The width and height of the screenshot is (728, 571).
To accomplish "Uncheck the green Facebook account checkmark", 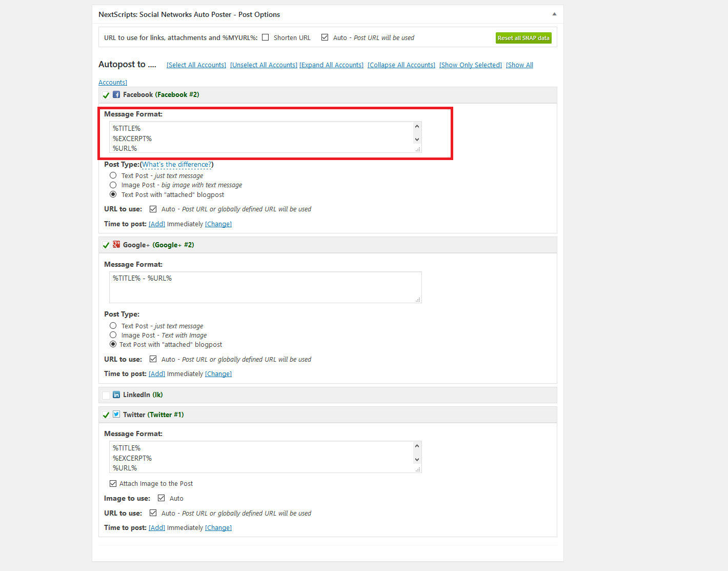I will tap(106, 95).
